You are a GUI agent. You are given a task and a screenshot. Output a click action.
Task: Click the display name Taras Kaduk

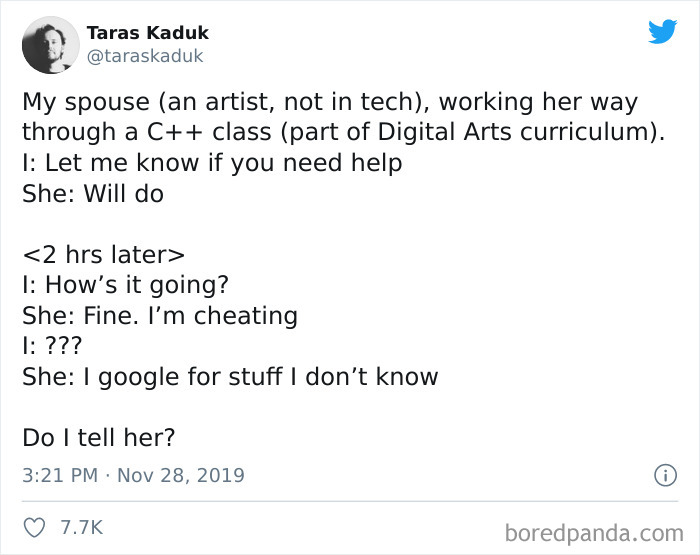(x=148, y=33)
